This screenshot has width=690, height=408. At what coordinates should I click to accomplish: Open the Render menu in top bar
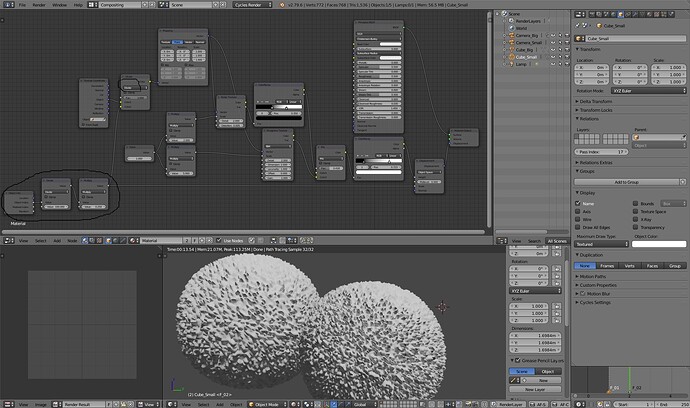[39, 5]
